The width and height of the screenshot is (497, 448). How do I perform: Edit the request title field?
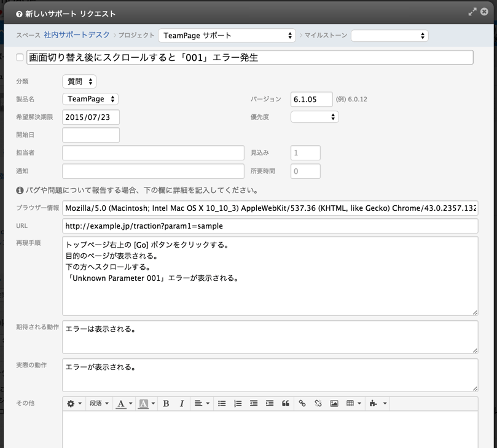point(250,57)
